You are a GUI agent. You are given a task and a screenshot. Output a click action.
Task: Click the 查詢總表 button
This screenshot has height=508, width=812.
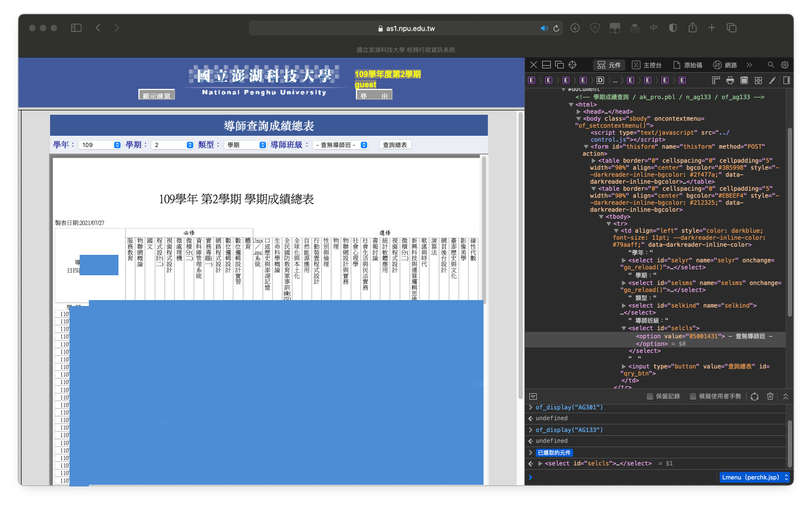[x=395, y=145]
